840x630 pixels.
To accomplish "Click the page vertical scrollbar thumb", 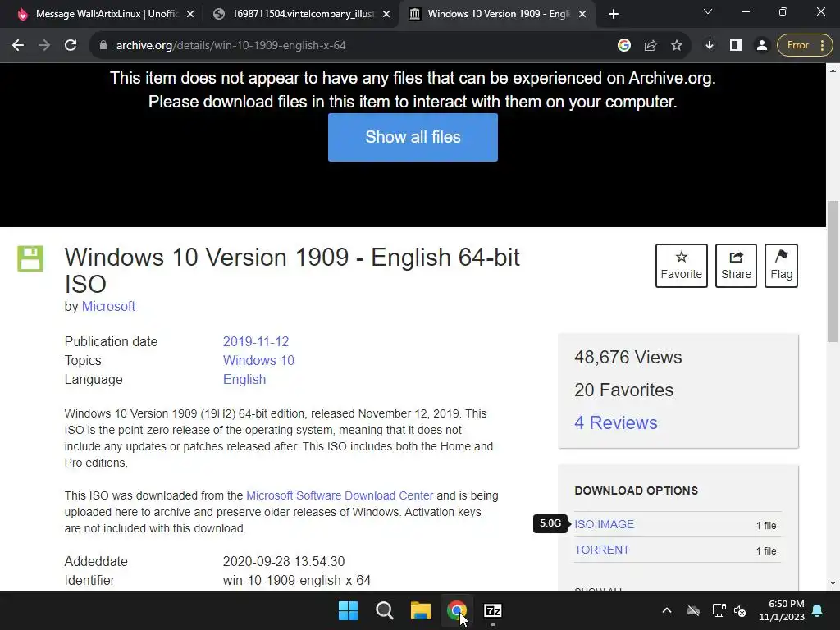I will click(x=833, y=271).
